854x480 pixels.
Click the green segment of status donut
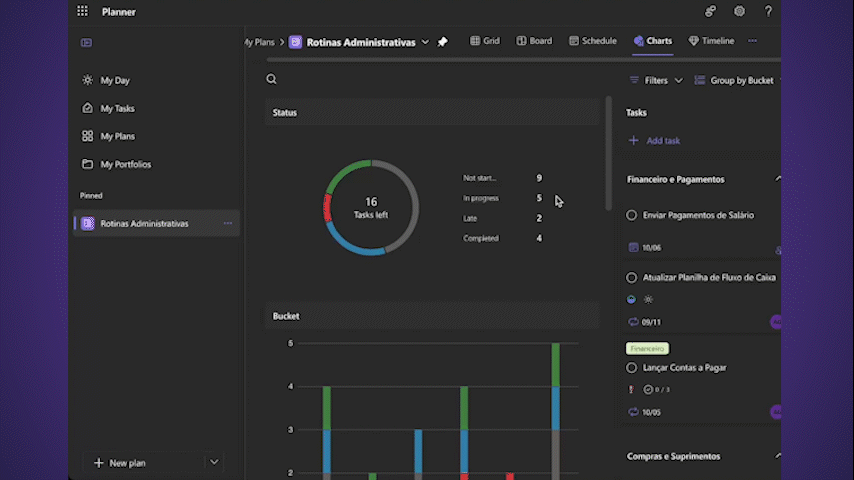pyautogui.click(x=346, y=170)
